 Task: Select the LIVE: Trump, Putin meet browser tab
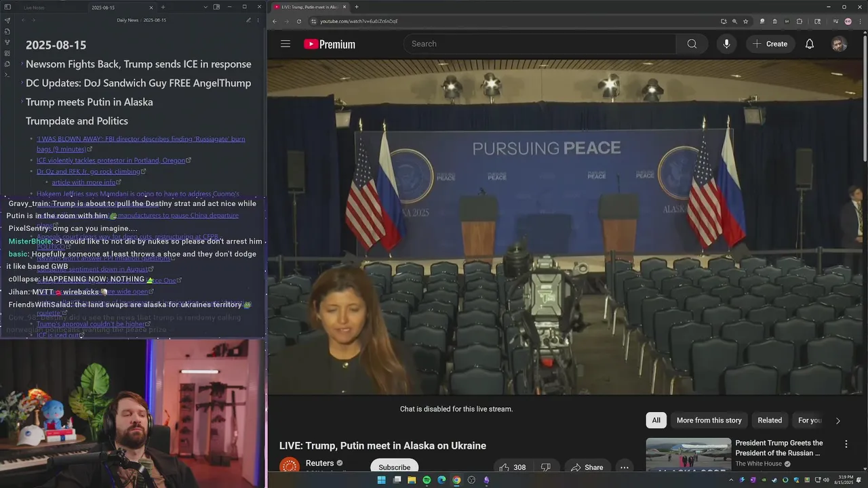309,7
